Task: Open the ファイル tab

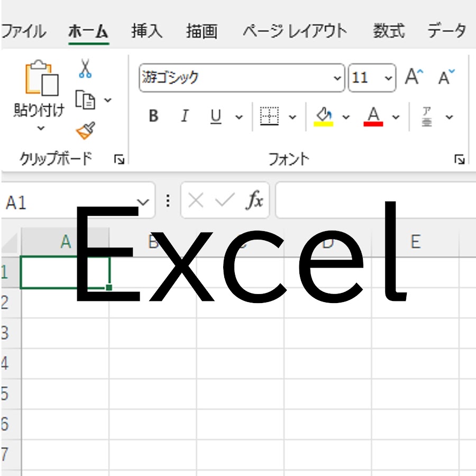Action: [x=24, y=31]
